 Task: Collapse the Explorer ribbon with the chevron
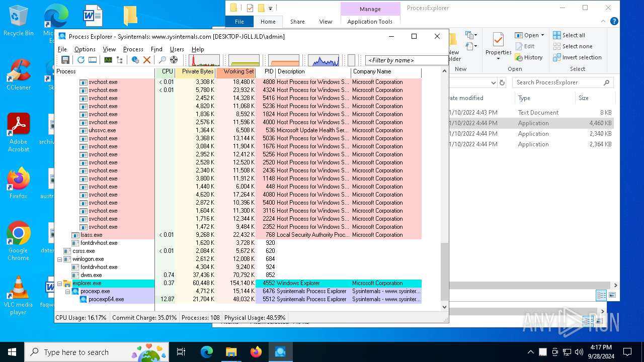click(604, 21)
